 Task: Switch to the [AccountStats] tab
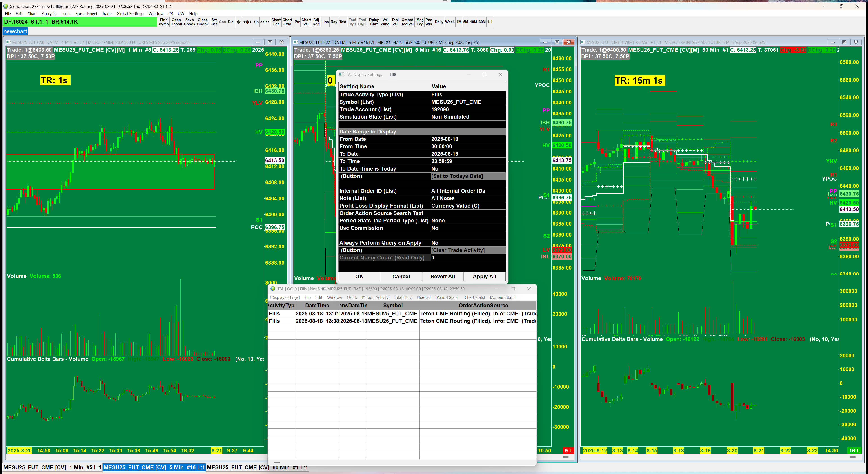(502, 297)
